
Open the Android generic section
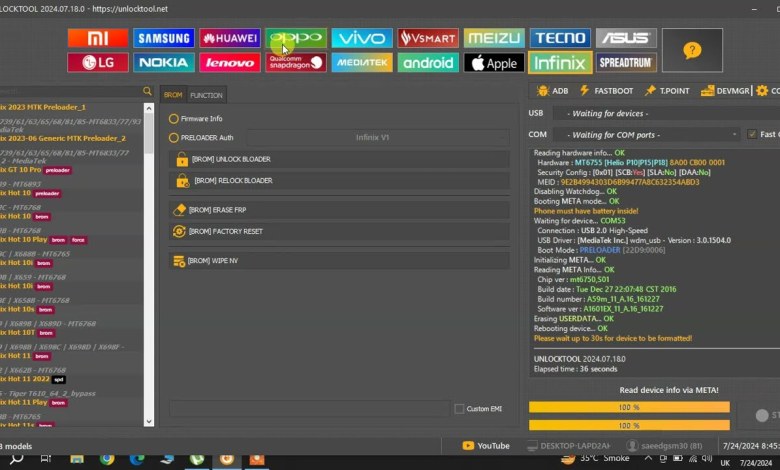point(428,63)
